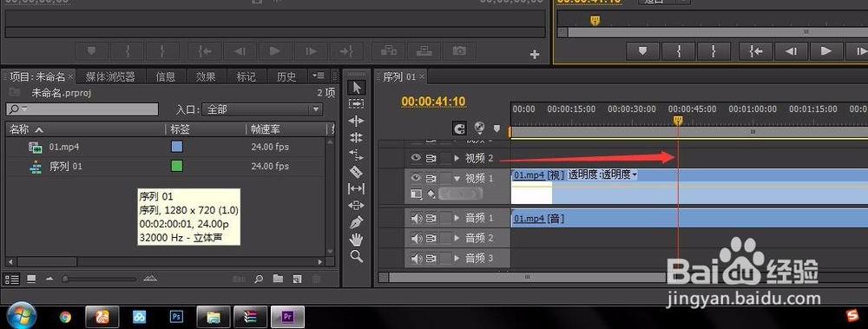Open source monitor button editor plus
Screen dimensions: 868x329
click(x=534, y=55)
